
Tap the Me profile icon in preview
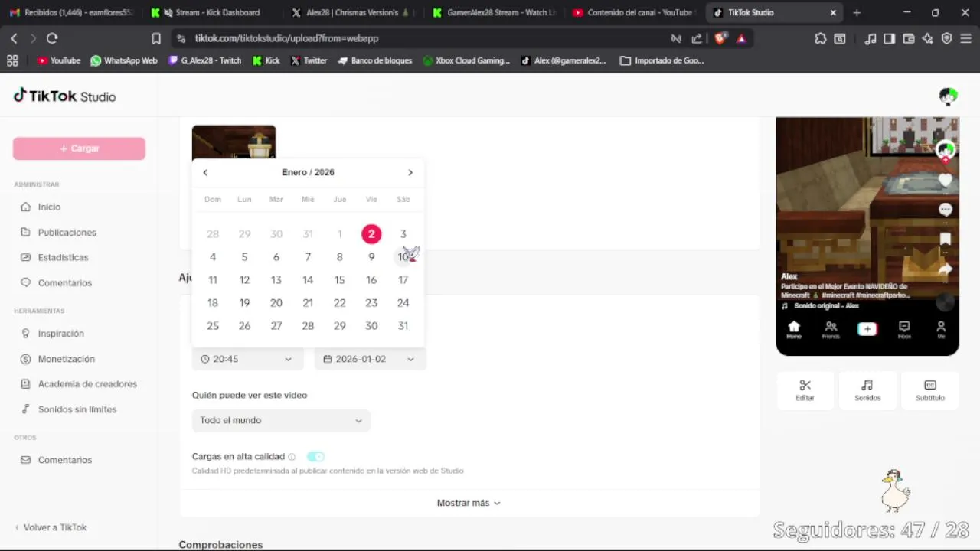[x=941, y=330]
